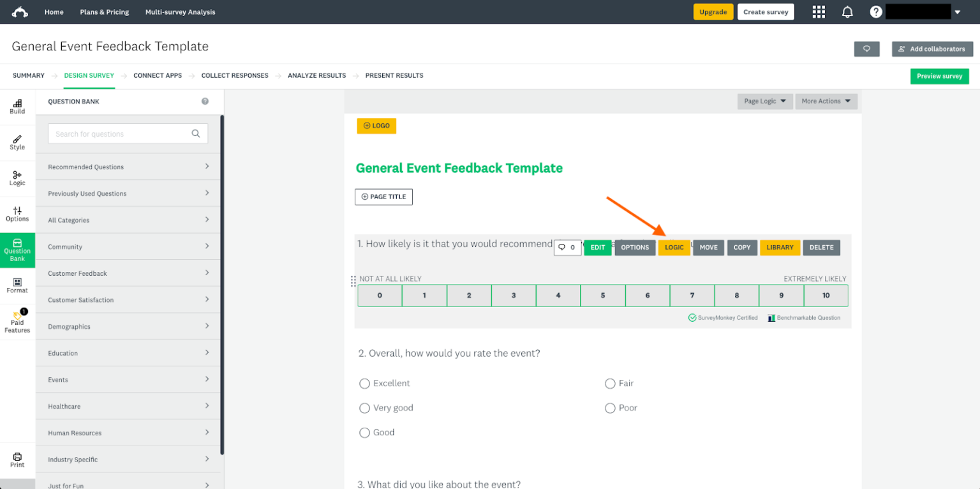
Task: Select the Style sidebar icon
Action: coord(17,142)
